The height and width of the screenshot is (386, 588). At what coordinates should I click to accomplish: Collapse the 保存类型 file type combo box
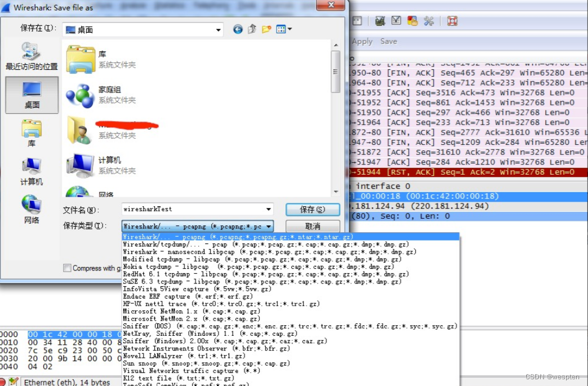269,226
